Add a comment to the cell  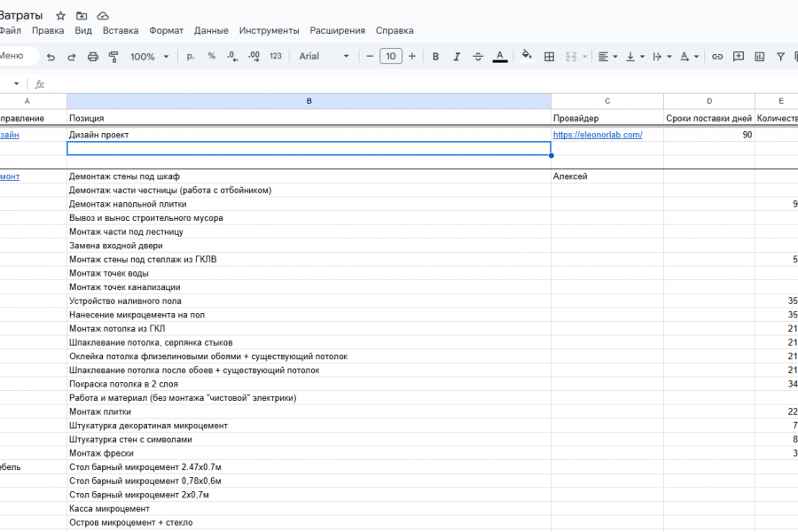pyautogui.click(x=739, y=57)
